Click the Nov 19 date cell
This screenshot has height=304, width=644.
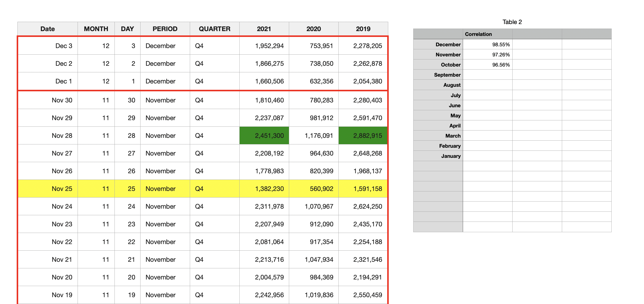[48, 295]
